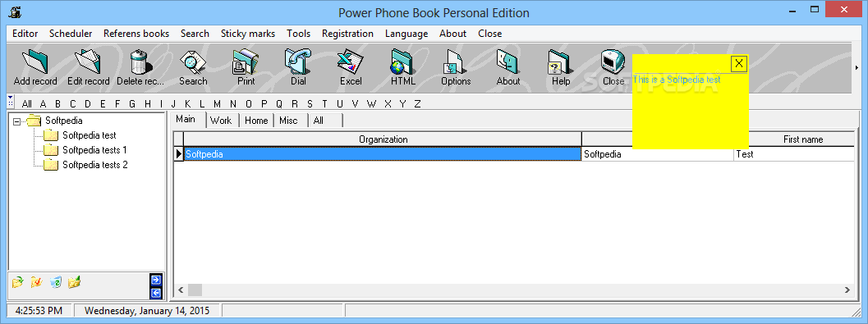The height and width of the screenshot is (324, 868).
Task: Select the Softpedia tests 1 folder
Action: click(94, 150)
